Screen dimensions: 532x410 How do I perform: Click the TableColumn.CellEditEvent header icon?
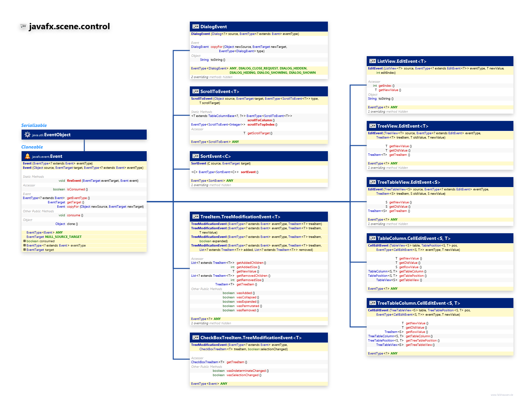(x=373, y=238)
